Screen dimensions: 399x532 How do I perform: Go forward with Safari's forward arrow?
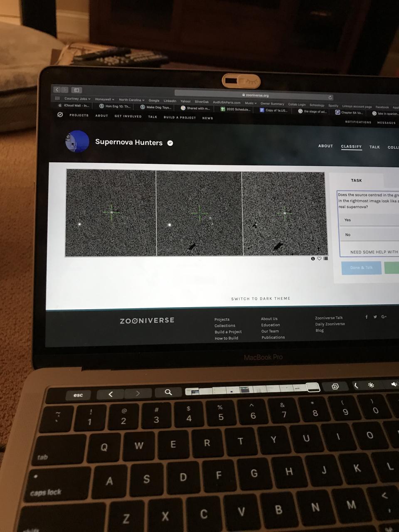[x=65, y=90]
